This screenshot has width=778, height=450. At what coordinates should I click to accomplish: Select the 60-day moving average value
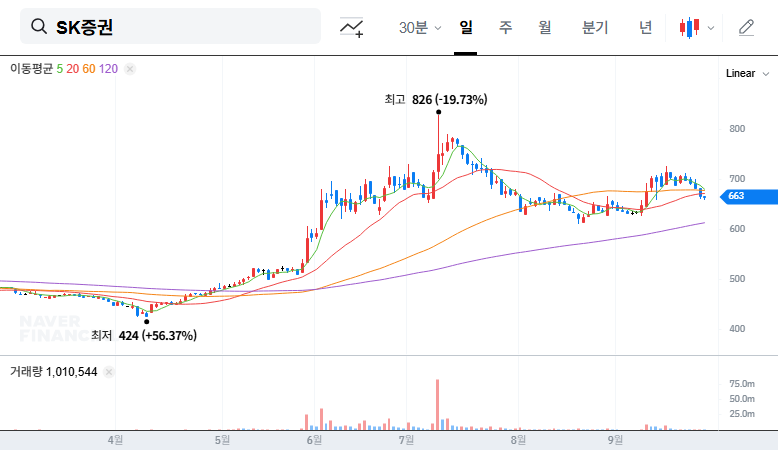tap(89, 68)
